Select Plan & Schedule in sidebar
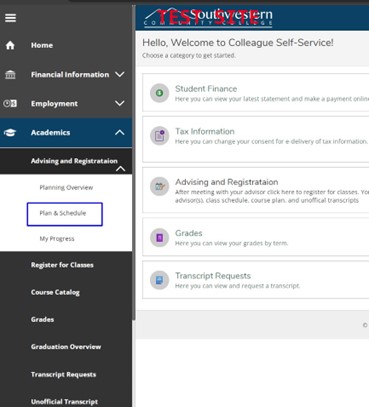The image size is (369, 407). point(65,214)
